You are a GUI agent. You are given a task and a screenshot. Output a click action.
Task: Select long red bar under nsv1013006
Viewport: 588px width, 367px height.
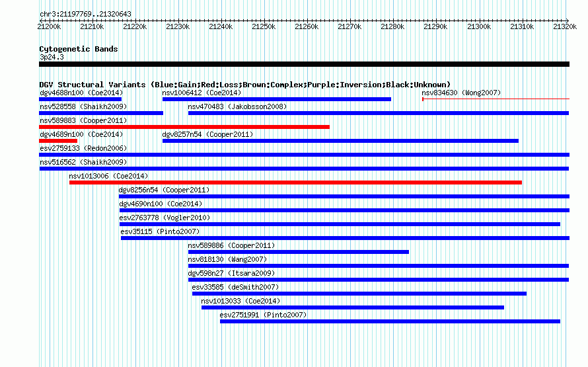coord(295,183)
